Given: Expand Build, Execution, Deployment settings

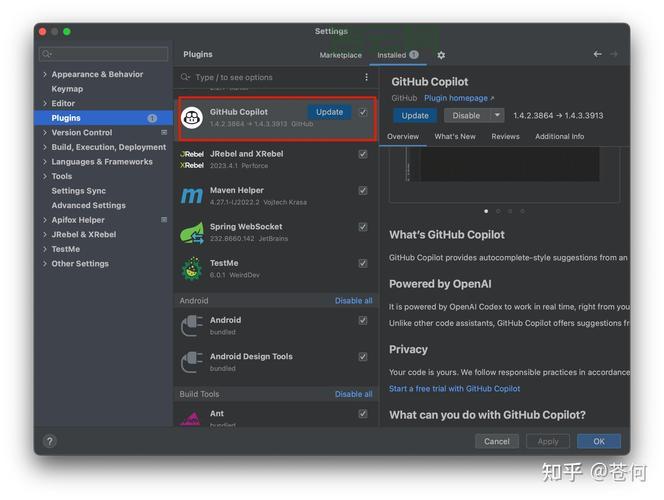Looking at the screenshot, I should [45, 147].
